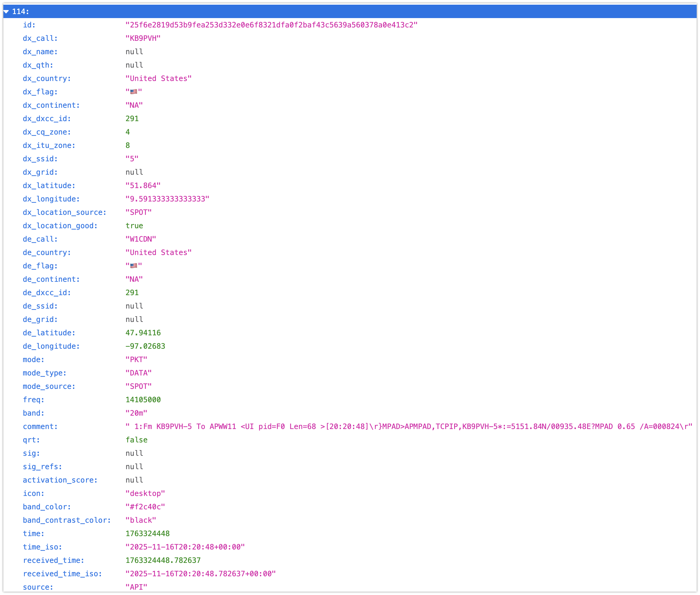Click the US flag in dx_flag
Screen dimensions: 700x595
click(x=134, y=92)
